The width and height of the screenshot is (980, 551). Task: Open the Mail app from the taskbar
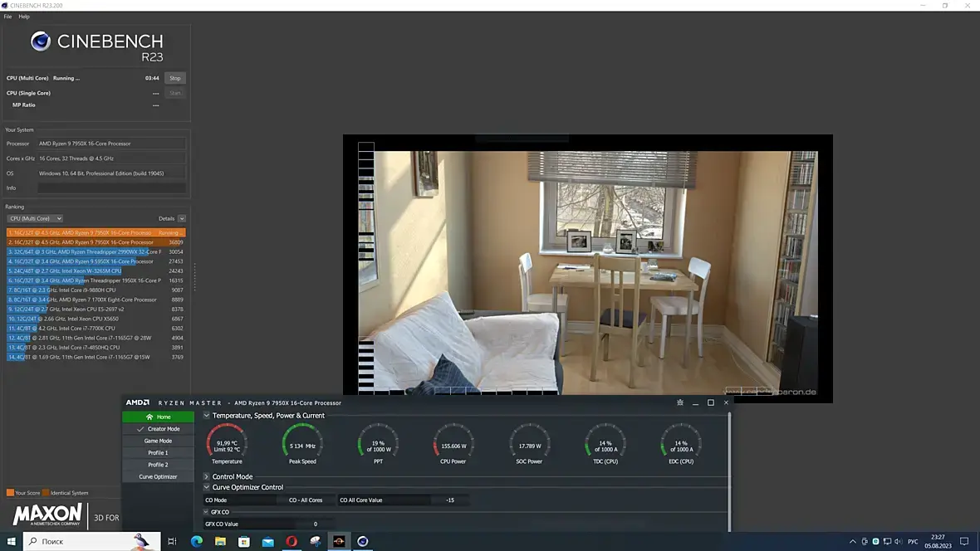[268, 542]
